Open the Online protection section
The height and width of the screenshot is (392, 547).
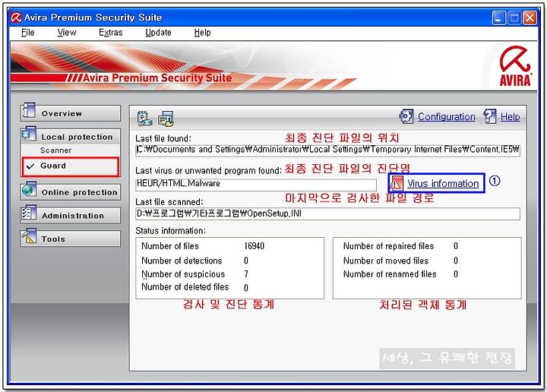pyautogui.click(x=70, y=192)
